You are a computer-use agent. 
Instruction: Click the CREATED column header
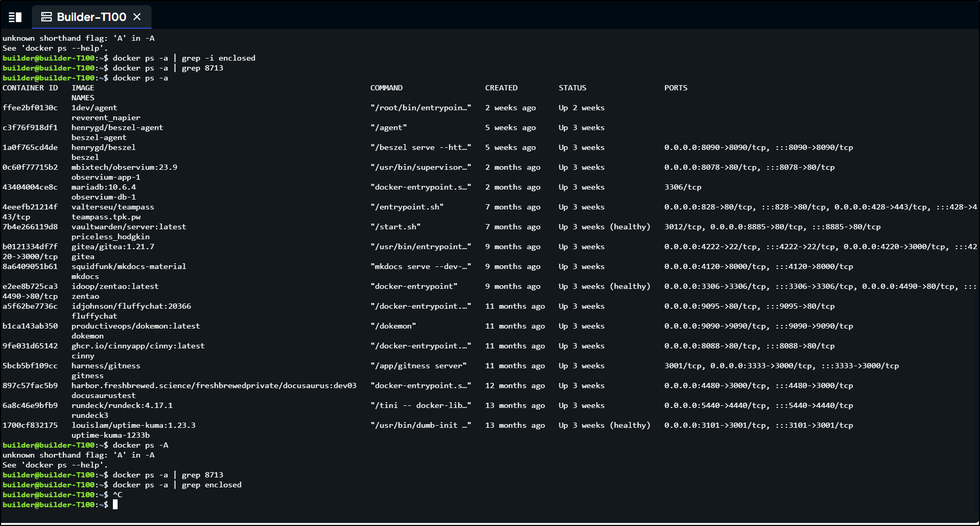[x=501, y=88]
